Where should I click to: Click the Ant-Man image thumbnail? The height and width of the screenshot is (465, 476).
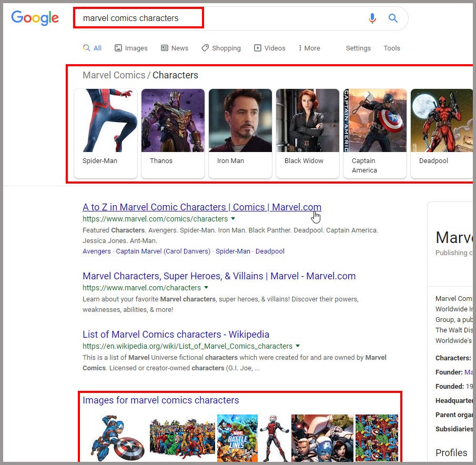point(275,438)
